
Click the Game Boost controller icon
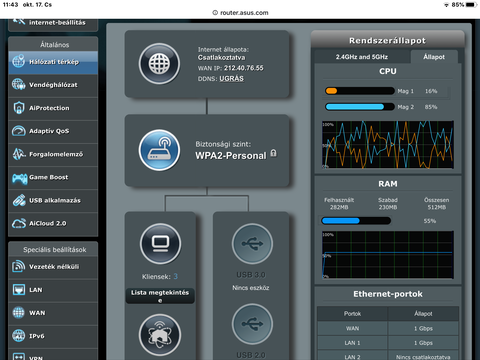point(20,178)
